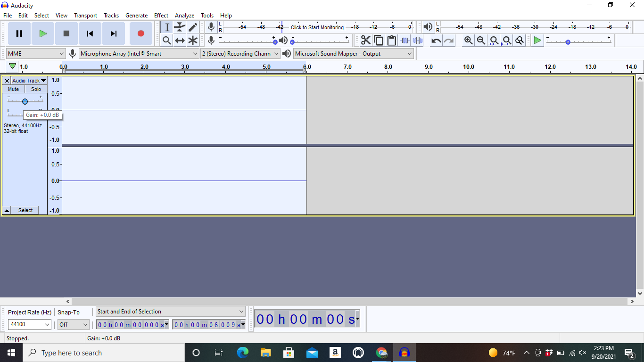Open the Generate menu
This screenshot has width=644, height=362.
pos(136,15)
